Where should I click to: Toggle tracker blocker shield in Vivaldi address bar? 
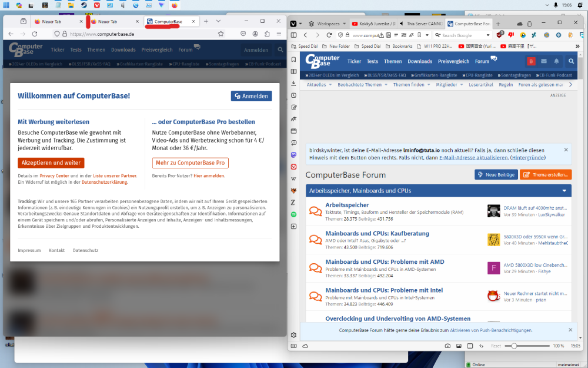click(340, 35)
